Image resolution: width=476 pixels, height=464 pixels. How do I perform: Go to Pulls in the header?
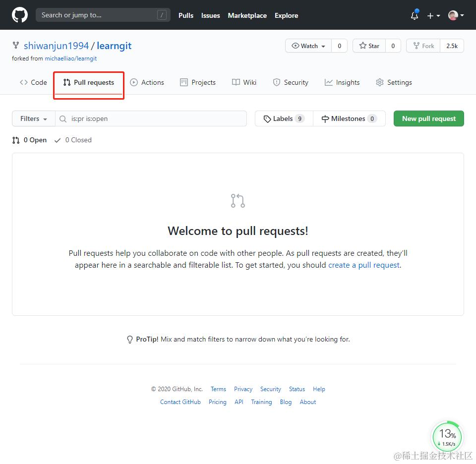click(186, 15)
